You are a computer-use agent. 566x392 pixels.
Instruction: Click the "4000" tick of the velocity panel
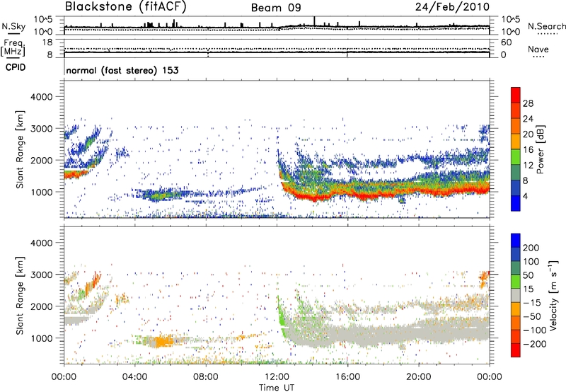pyautogui.click(x=41, y=243)
